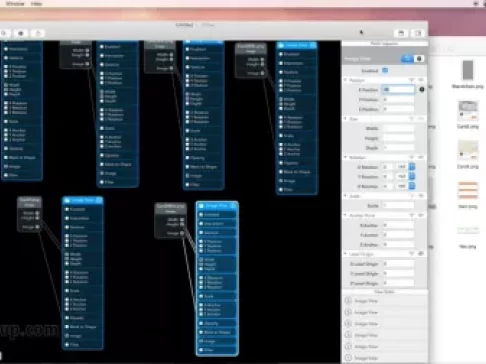
Task: Open the Help menu in the menu bar
Action: point(36,4)
